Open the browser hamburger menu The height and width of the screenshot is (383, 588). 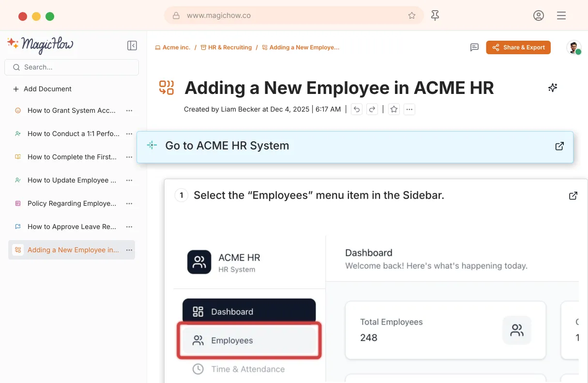pyautogui.click(x=561, y=15)
